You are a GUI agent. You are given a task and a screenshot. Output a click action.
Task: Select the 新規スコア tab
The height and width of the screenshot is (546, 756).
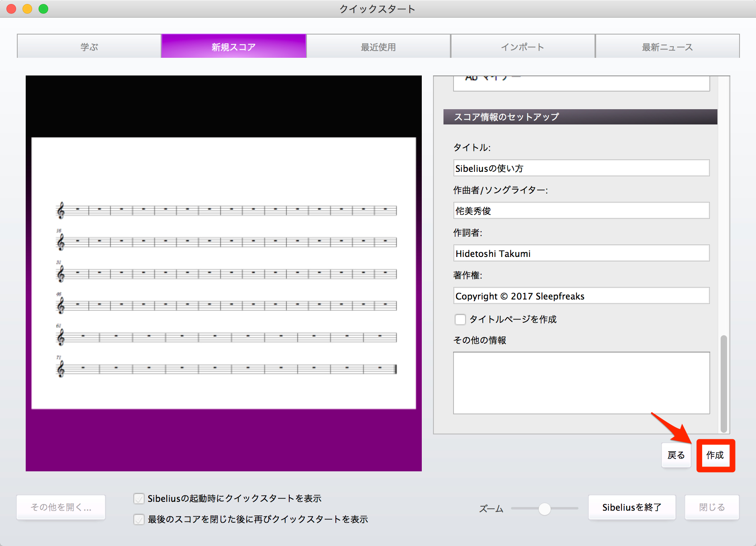[234, 47]
